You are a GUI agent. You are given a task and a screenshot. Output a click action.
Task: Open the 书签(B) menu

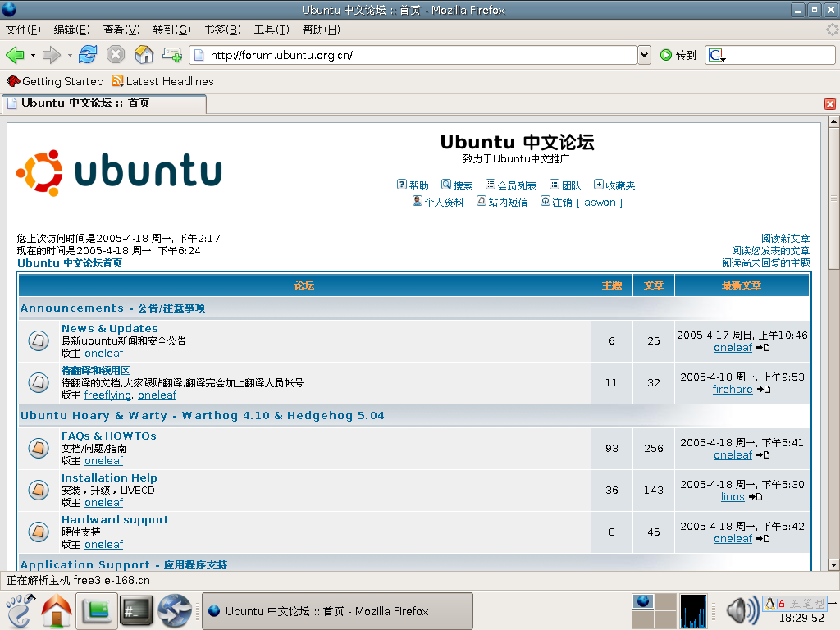(222, 30)
